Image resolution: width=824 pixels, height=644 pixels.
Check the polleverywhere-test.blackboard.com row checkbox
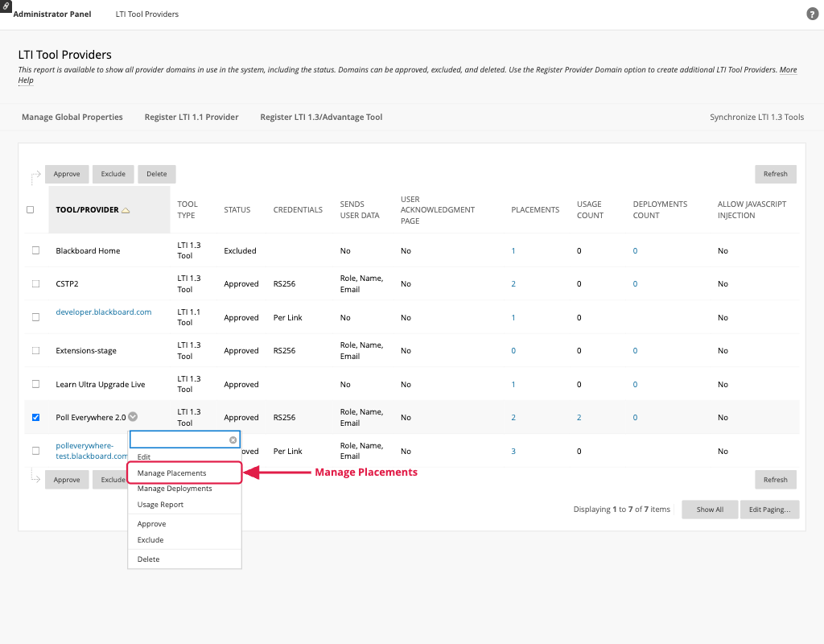pos(35,451)
